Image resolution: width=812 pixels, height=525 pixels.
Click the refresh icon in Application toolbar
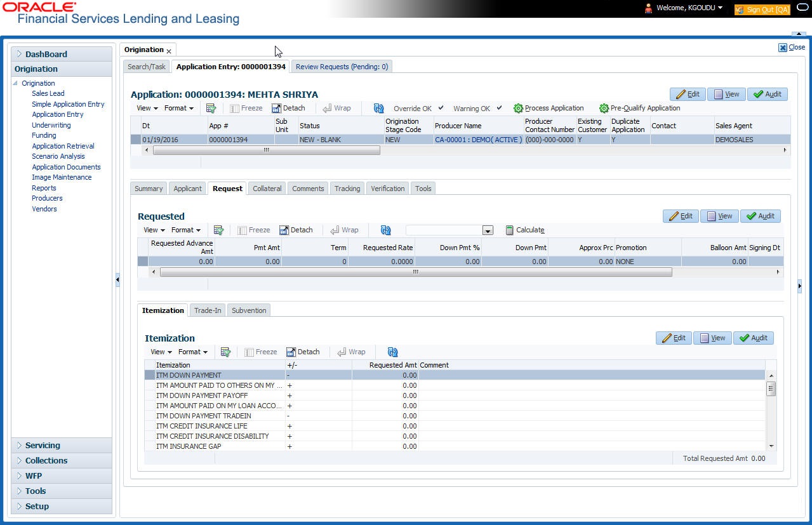(378, 108)
